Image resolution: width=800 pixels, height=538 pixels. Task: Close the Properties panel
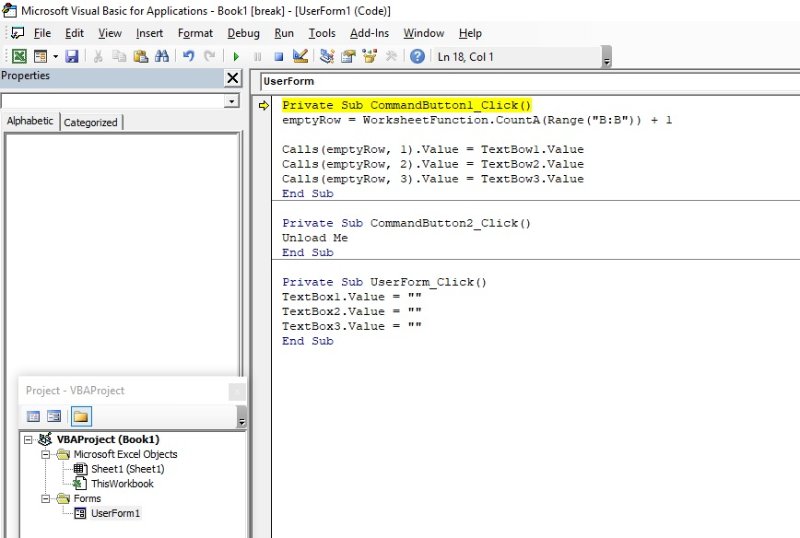tap(232, 78)
